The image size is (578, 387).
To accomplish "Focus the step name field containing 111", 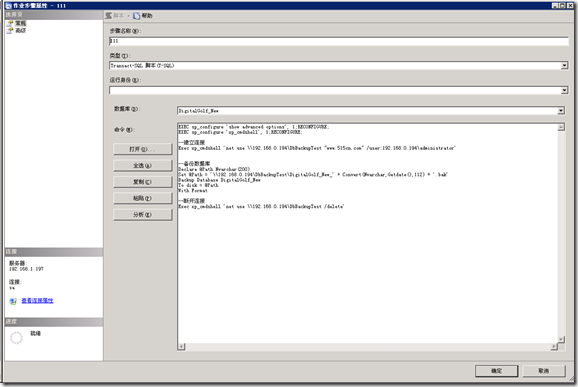I will 338,41.
